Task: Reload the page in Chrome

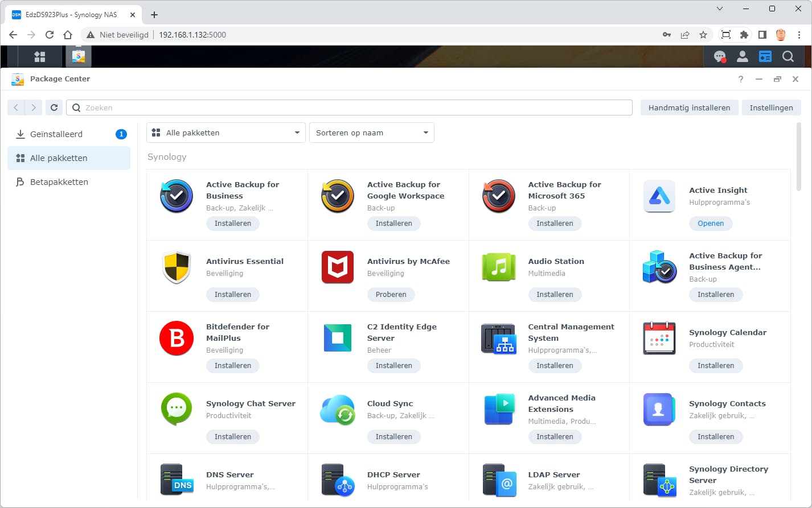Action: tap(50, 35)
